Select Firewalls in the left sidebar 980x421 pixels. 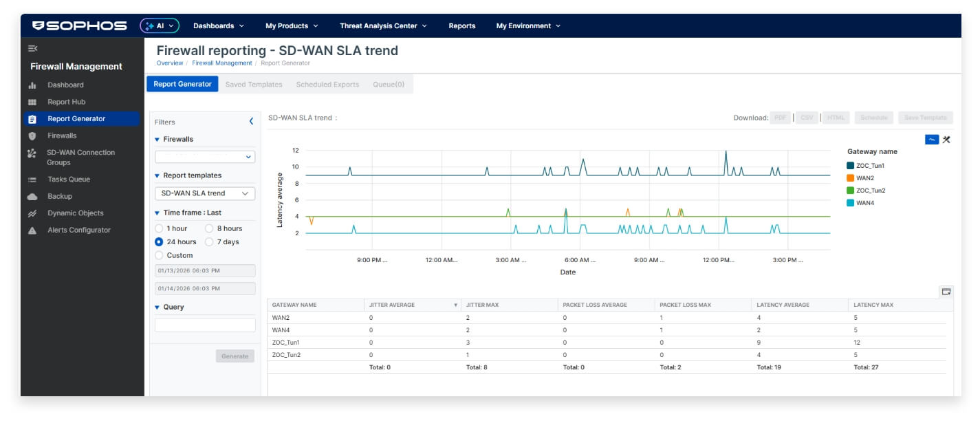point(61,135)
